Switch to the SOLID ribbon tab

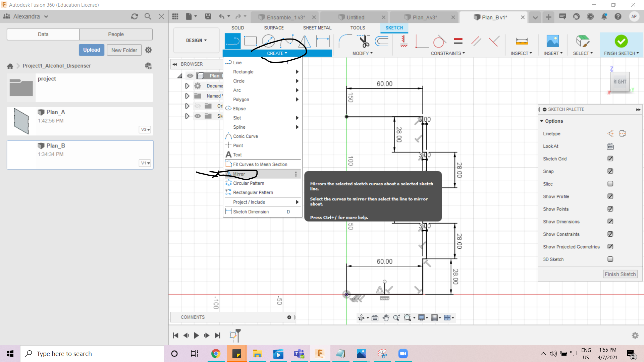click(x=237, y=28)
